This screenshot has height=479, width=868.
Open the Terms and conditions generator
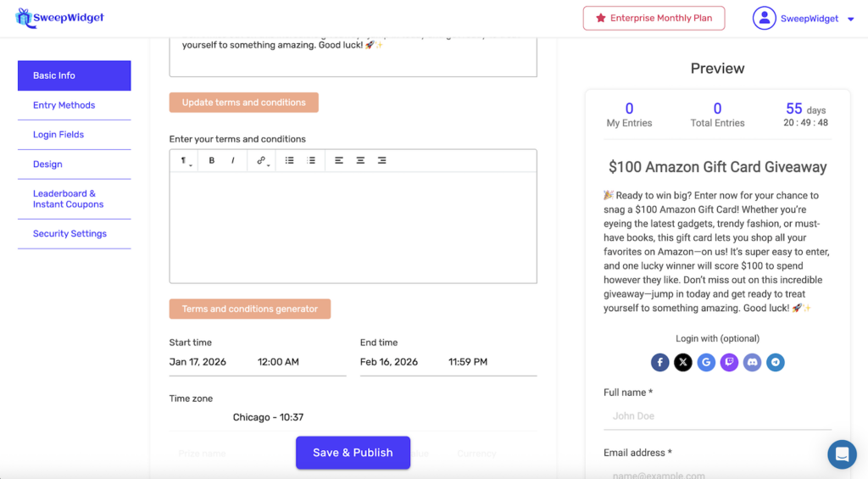point(249,309)
